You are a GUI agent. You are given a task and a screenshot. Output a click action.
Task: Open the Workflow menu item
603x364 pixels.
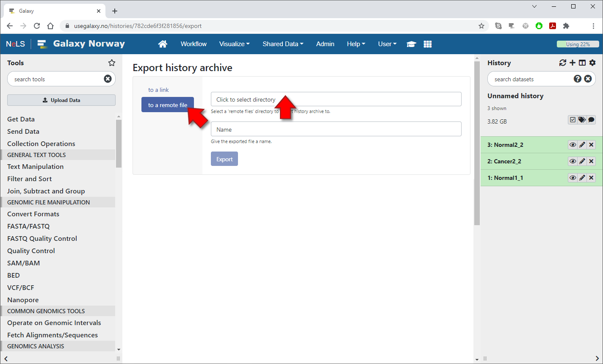pos(194,44)
